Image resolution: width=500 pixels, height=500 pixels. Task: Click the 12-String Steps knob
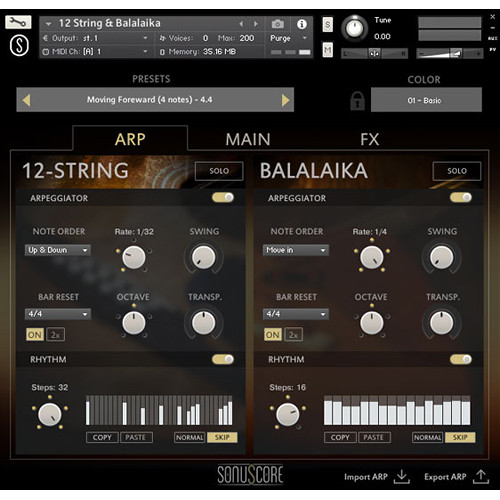coord(50,414)
